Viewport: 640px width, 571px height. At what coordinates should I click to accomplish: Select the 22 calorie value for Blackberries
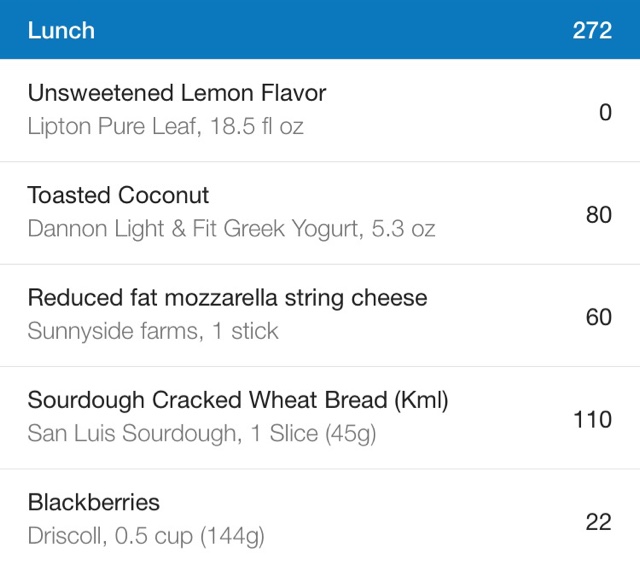point(598,522)
